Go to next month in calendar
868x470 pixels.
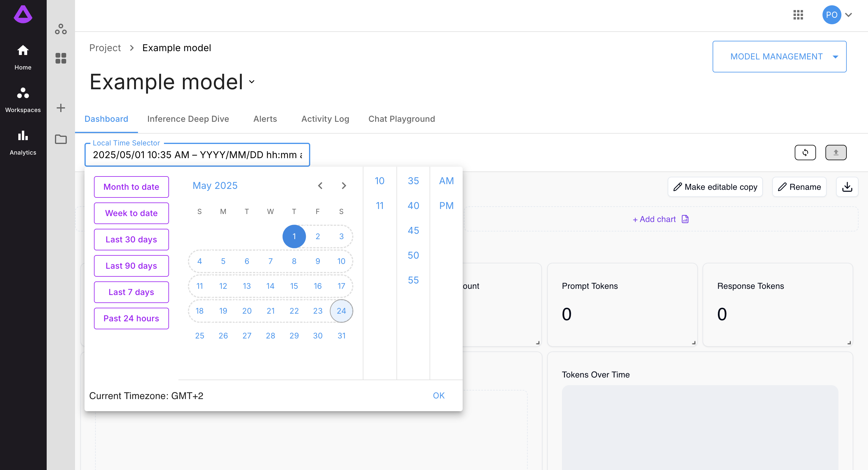(344, 186)
